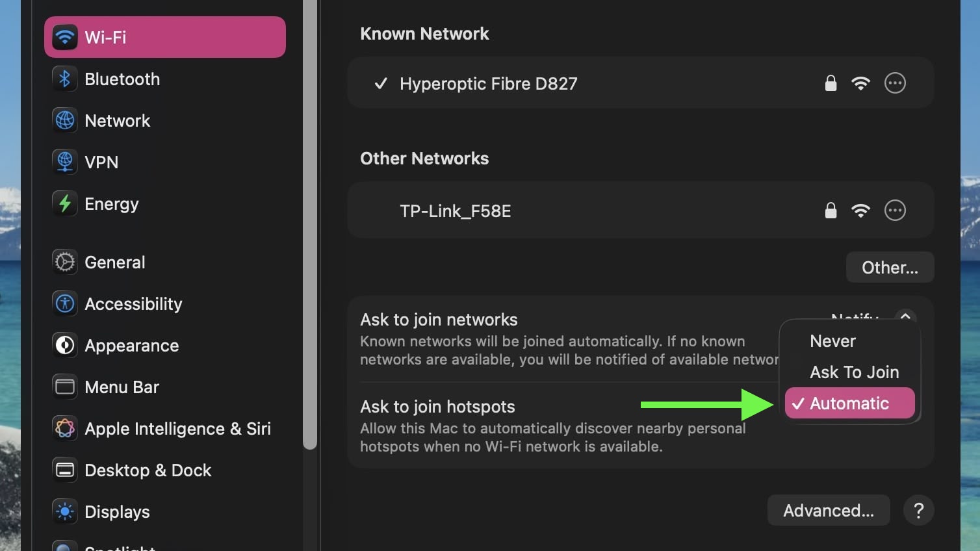Click the sidebar vertical scrollbar

(310, 227)
